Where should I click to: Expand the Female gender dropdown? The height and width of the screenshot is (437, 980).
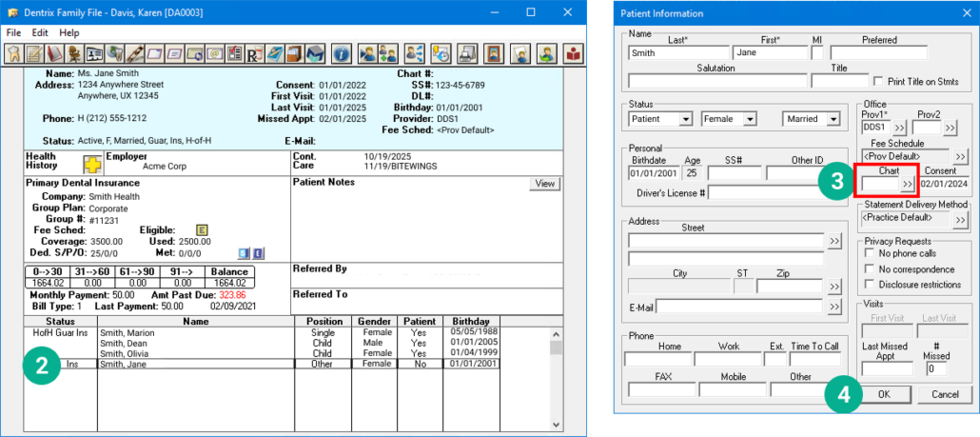(750, 120)
